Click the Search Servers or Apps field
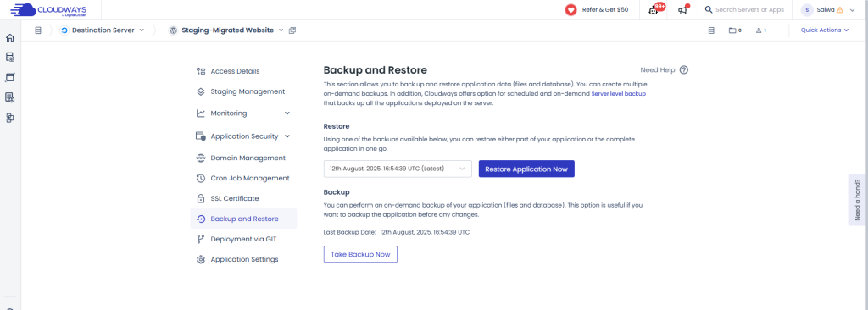 (x=743, y=10)
